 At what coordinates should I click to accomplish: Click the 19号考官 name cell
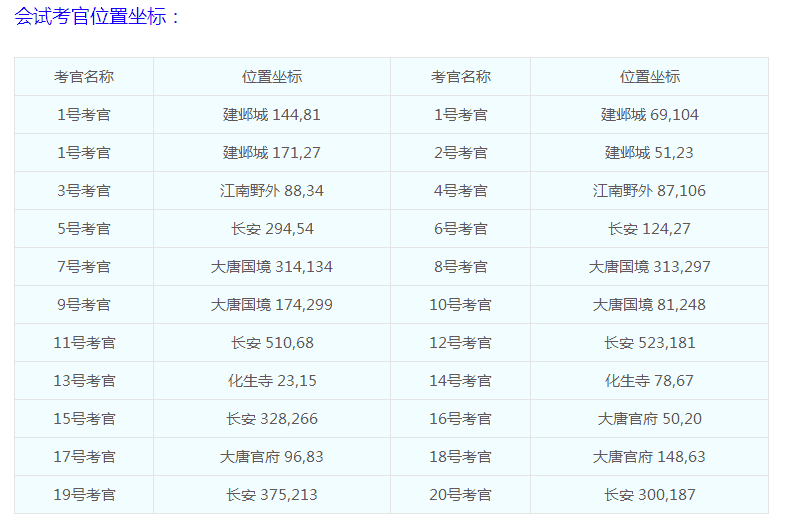[x=84, y=495]
